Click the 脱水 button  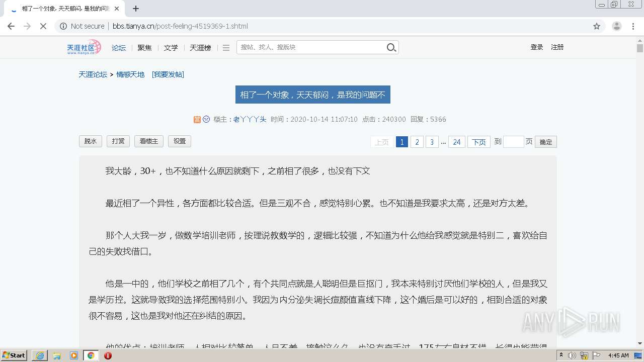[91, 141]
